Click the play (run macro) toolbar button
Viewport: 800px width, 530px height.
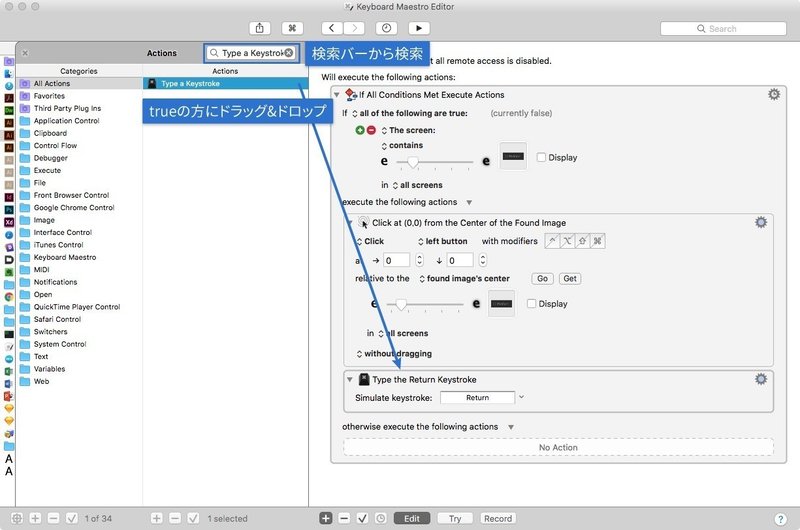[x=419, y=28]
